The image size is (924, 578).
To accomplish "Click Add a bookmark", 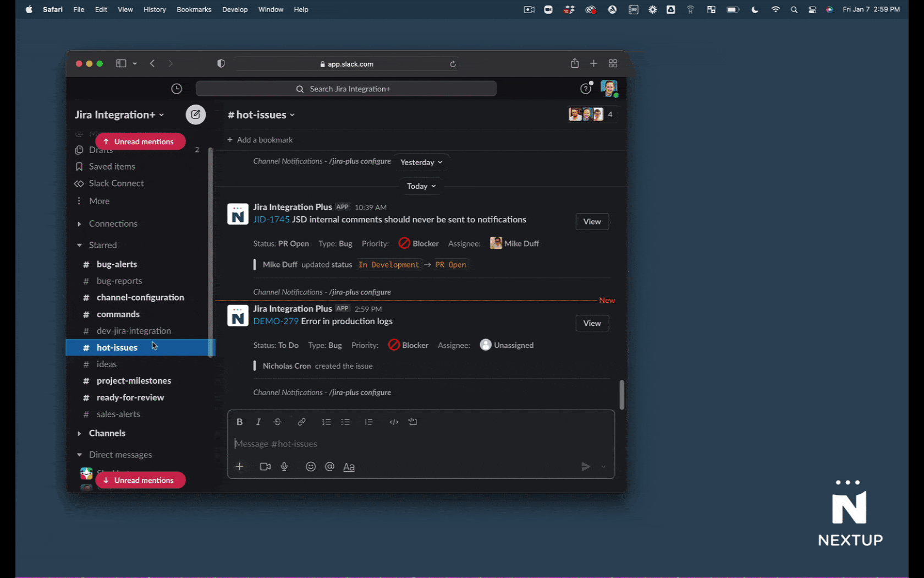I will (x=260, y=140).
